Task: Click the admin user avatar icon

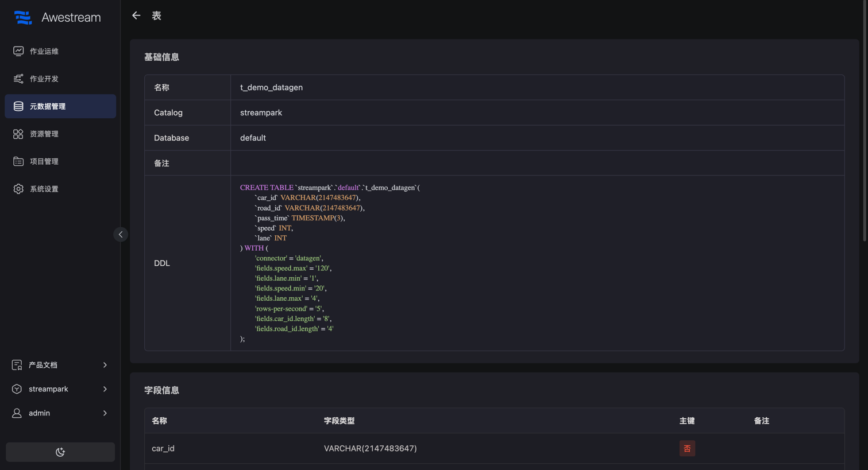Action: point(17,413)
